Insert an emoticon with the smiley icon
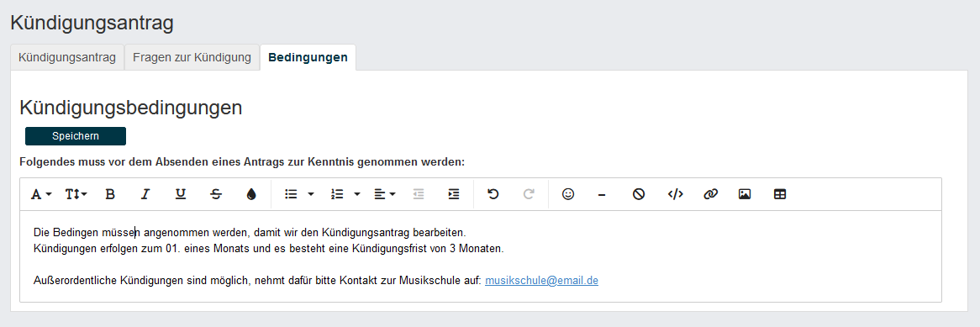The image size is (980, 327). coord(567,194)
